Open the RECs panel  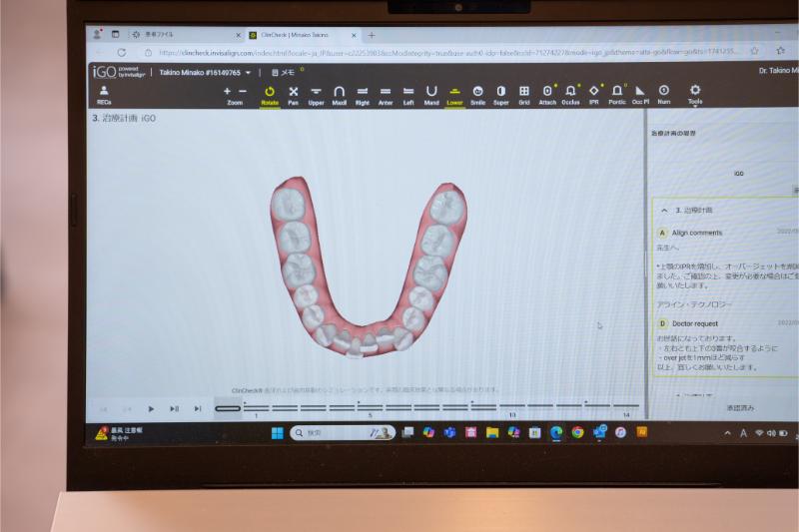pos(104,94)
